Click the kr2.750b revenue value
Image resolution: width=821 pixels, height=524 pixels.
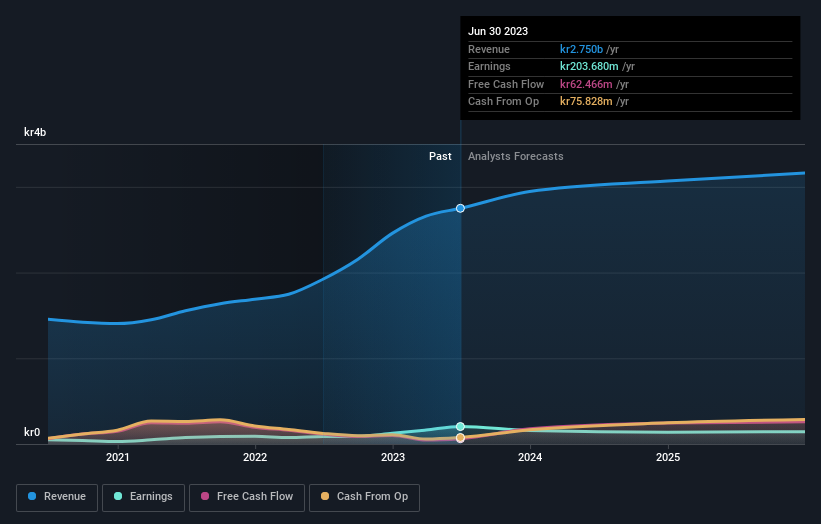(x=581, y=49)
